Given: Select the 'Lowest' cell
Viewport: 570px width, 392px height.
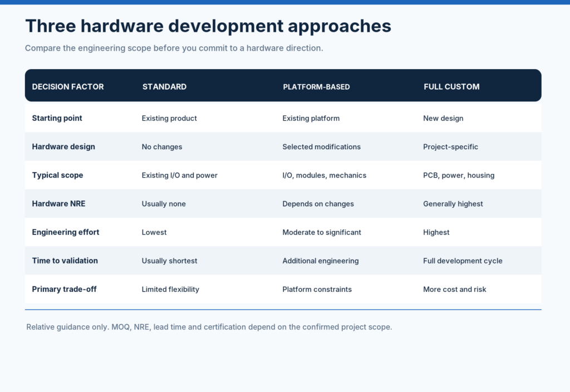Looking at the screenshot, I should pyautogui.click(x=154, y=232).
